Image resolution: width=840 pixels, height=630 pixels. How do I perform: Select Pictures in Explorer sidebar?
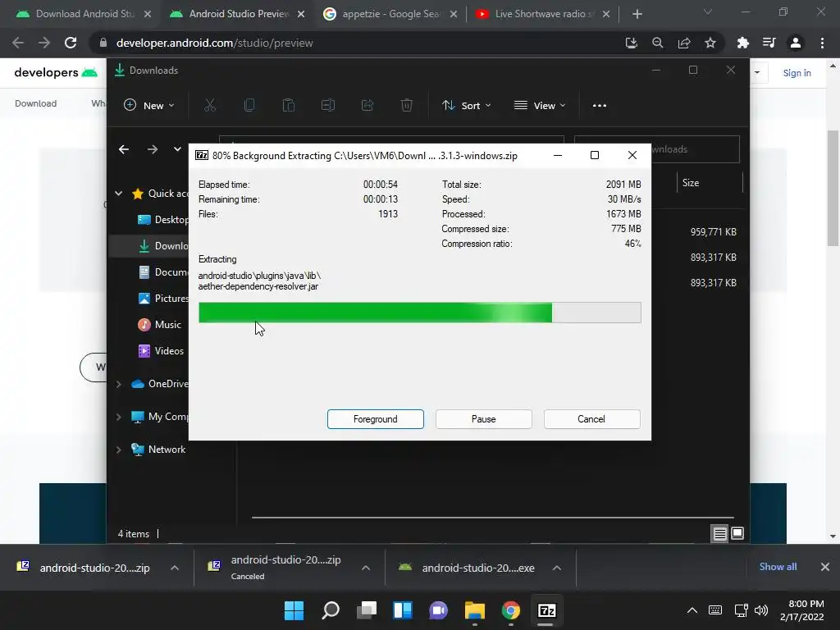point(163,299)
